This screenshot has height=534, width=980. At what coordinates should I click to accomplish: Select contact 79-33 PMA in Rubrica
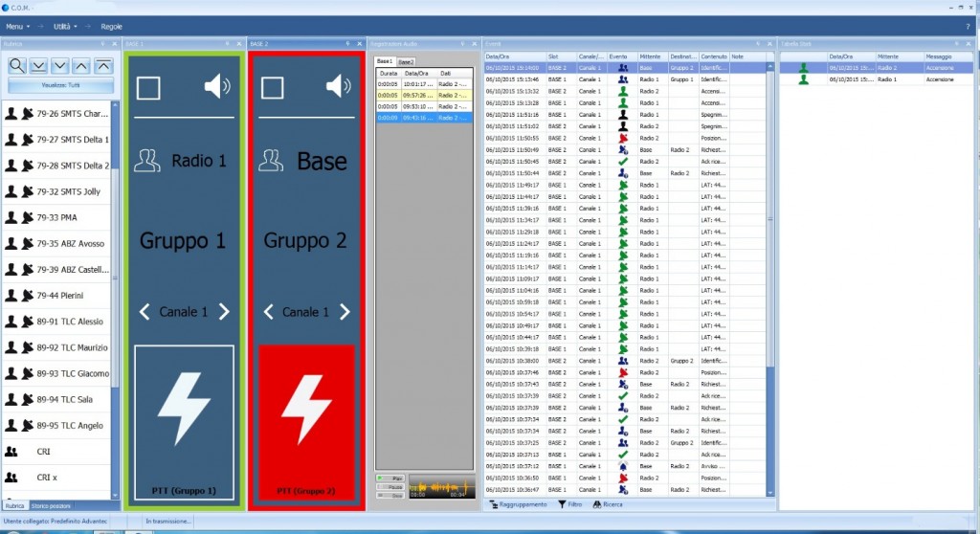coord(56,217)
